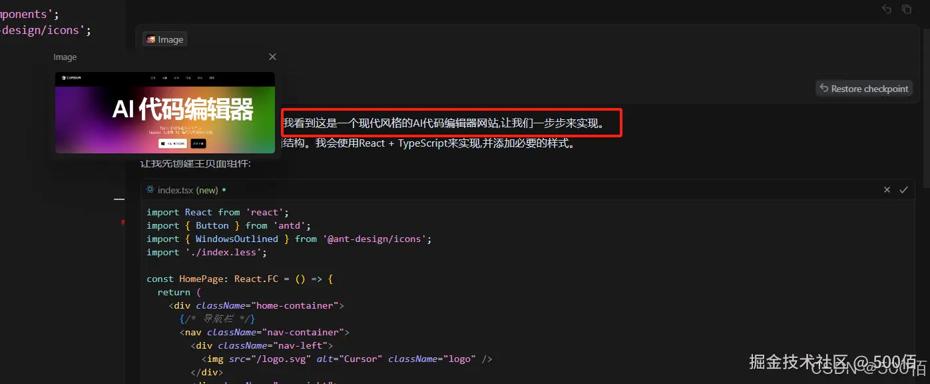
Task: Click the red-boxed Chinese response sentence
Action: 451,123
